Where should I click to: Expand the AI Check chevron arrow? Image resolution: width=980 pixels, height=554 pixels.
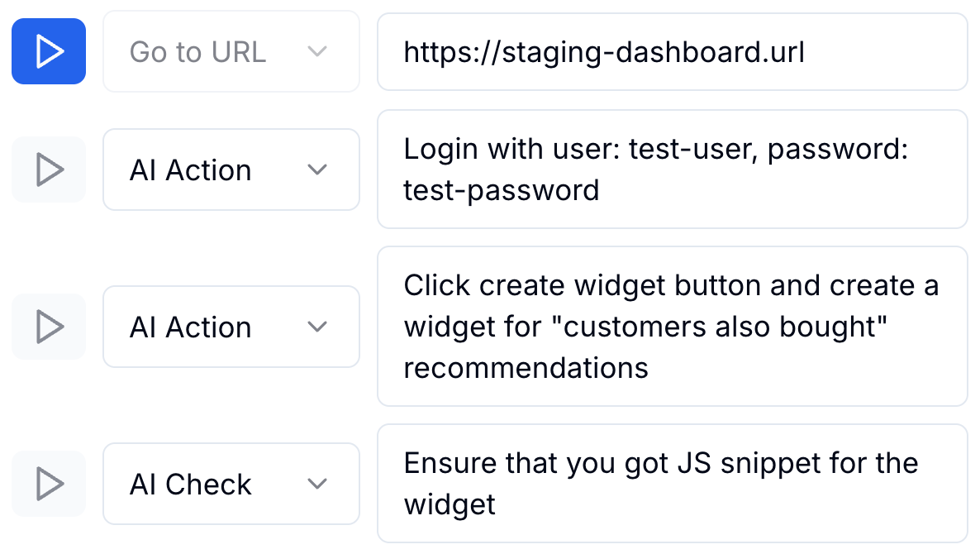[317, 484]
